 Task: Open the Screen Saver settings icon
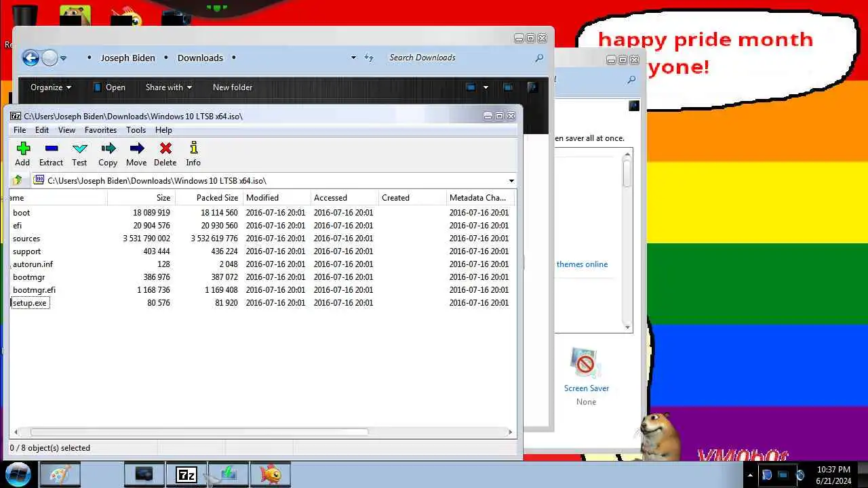tap(585, 363)
